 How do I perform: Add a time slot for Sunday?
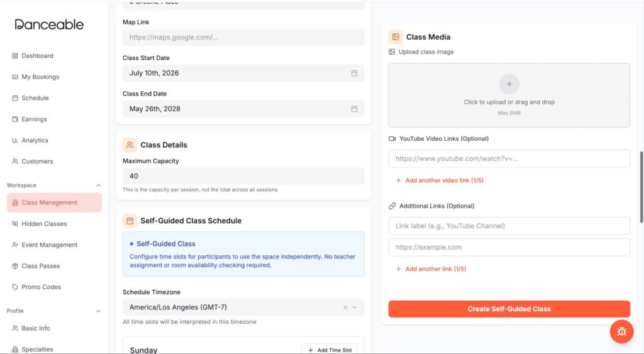[330, 350]
